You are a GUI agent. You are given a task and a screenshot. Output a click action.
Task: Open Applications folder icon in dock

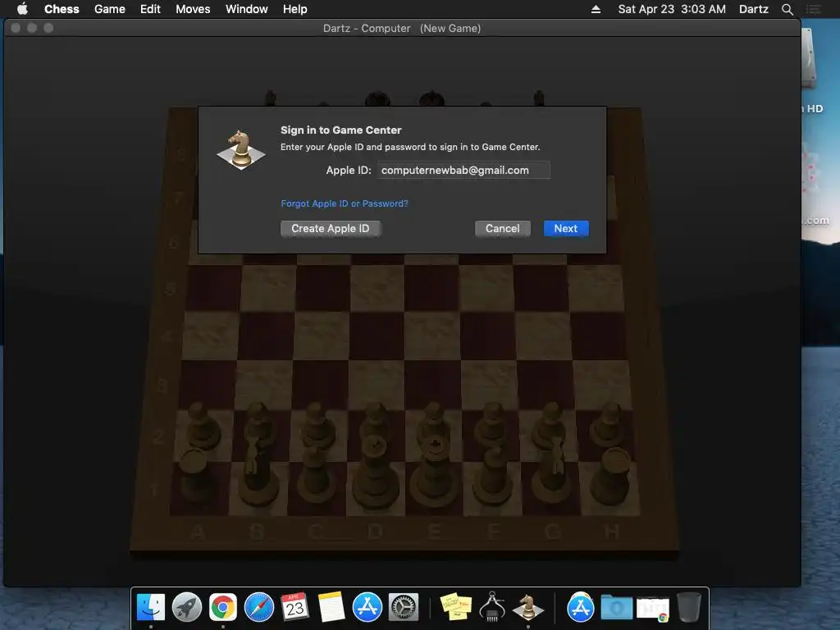pos(581,608)
